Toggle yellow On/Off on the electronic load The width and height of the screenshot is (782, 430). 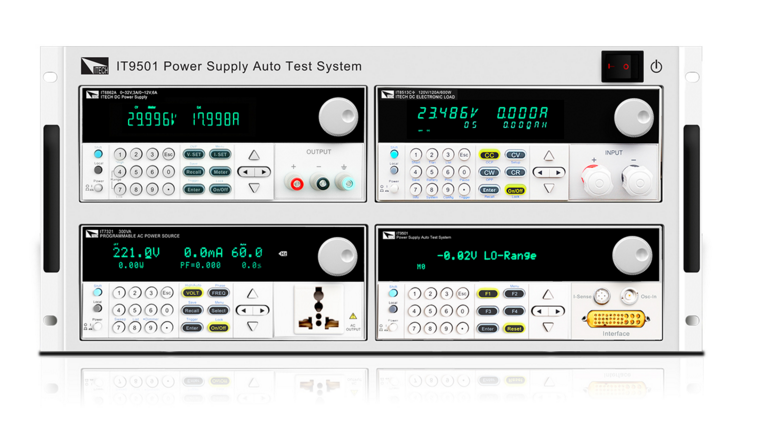[515, 189]
